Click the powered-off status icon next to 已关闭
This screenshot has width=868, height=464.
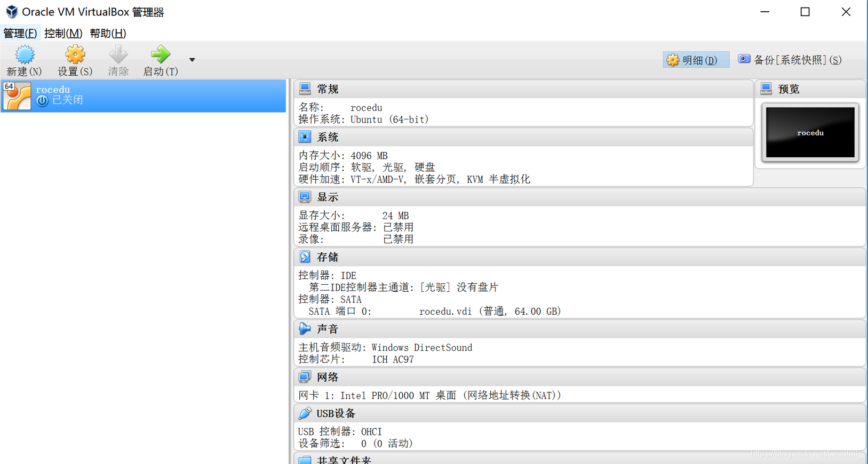pyautogui.click(x=42, y=100)
